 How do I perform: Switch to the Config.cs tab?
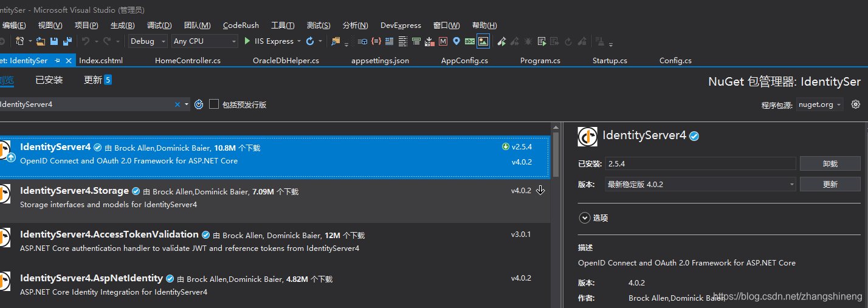675,61
